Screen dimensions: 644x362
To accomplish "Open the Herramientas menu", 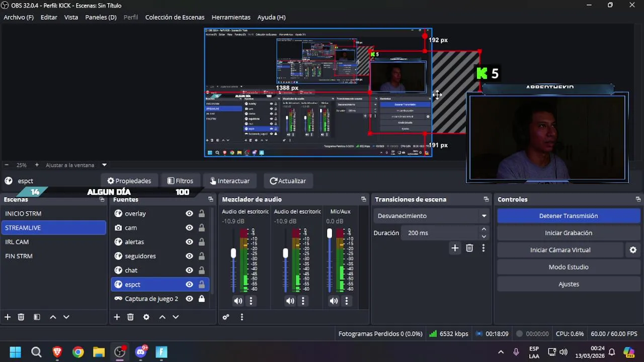I will click(231, 17).
